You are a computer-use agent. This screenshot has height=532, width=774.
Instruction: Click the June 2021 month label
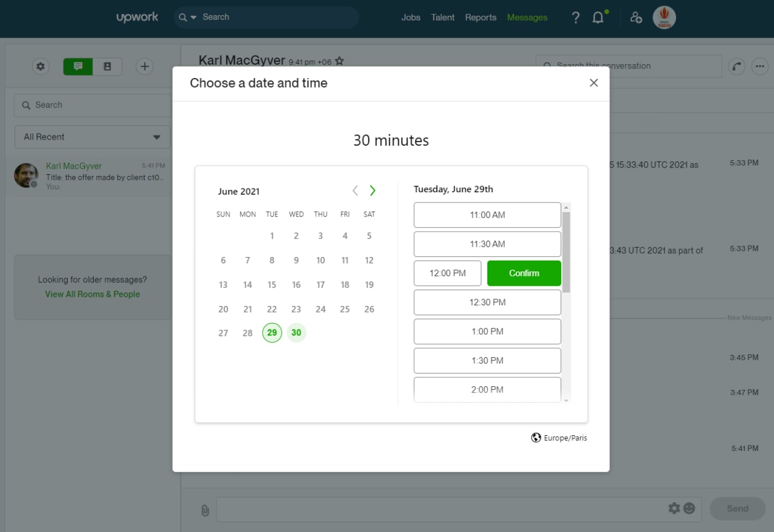(239, 191)
